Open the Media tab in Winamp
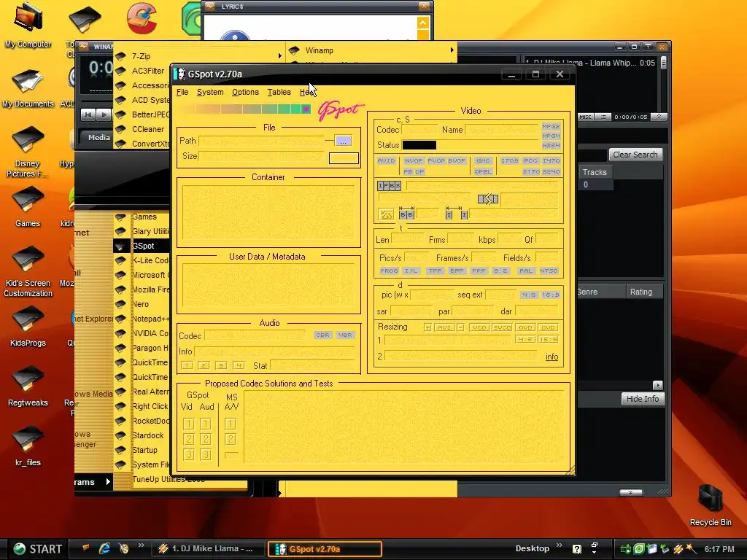 98,137
